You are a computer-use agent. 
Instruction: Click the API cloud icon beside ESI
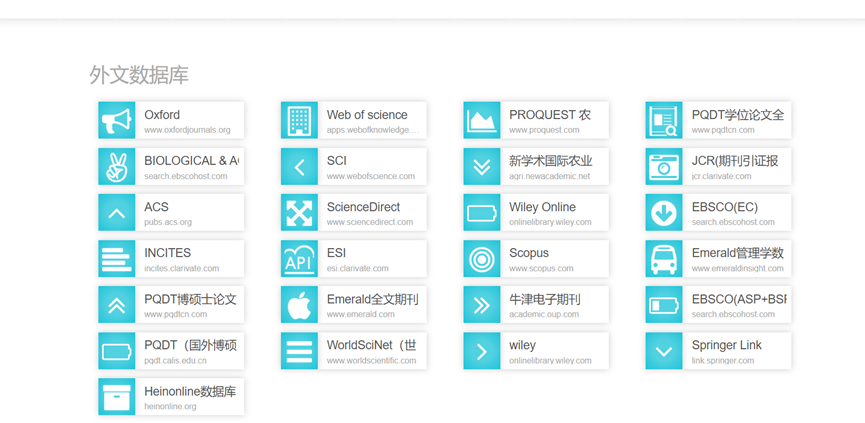coord(300,259)
